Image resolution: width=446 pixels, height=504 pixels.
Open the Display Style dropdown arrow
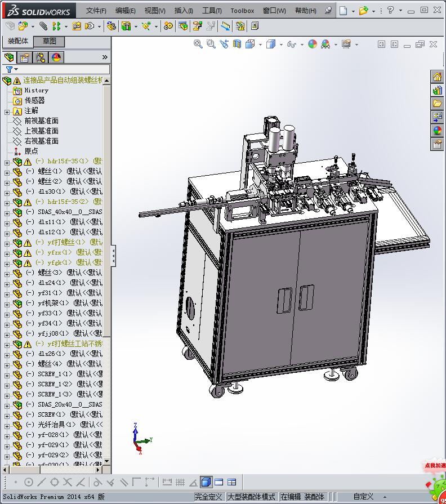click(281, 44)
